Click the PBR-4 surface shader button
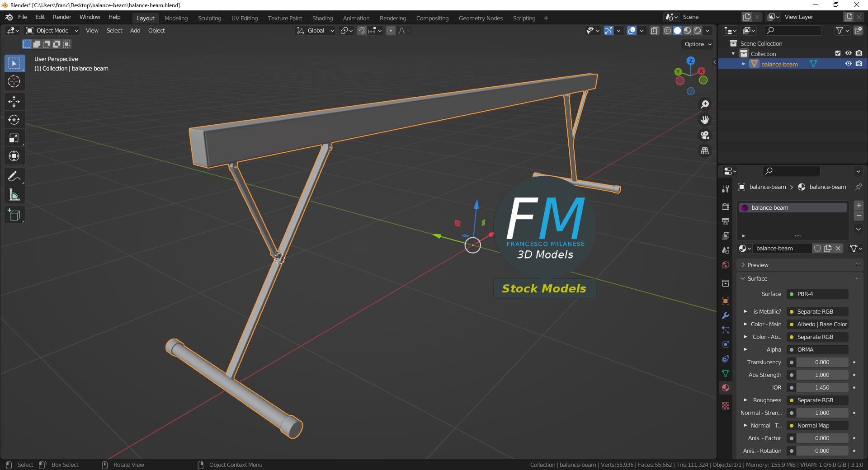 click(x=818, y=294)
